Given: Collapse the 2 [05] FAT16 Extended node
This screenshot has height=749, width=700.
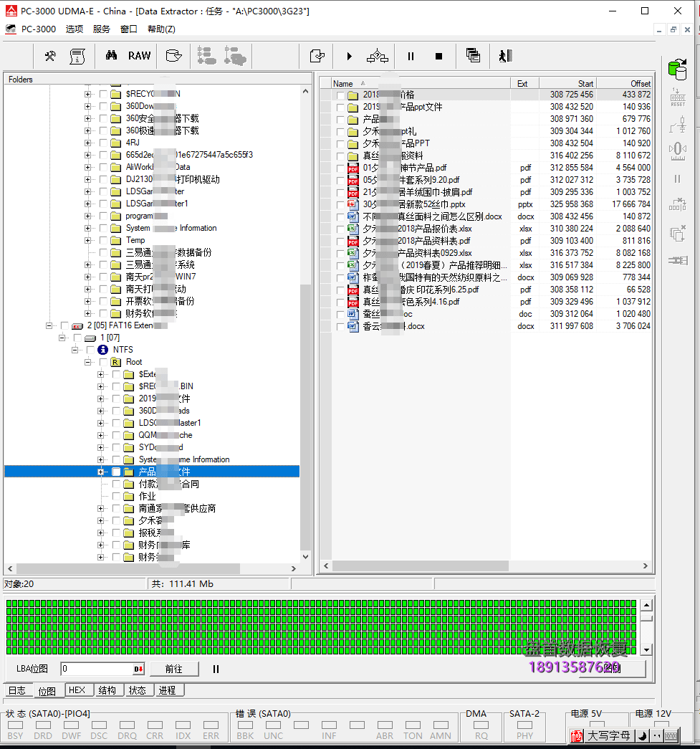Looking at the screenshot, I should click(49, 325).
